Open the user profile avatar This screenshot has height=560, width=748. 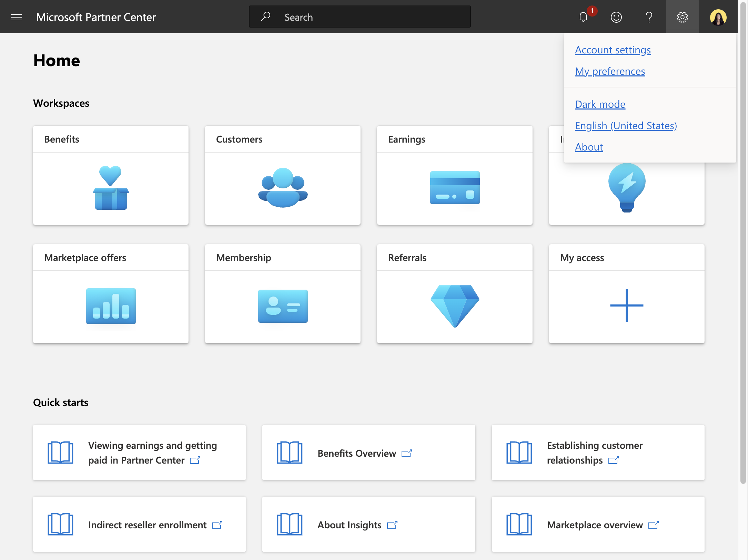[718, 17]
